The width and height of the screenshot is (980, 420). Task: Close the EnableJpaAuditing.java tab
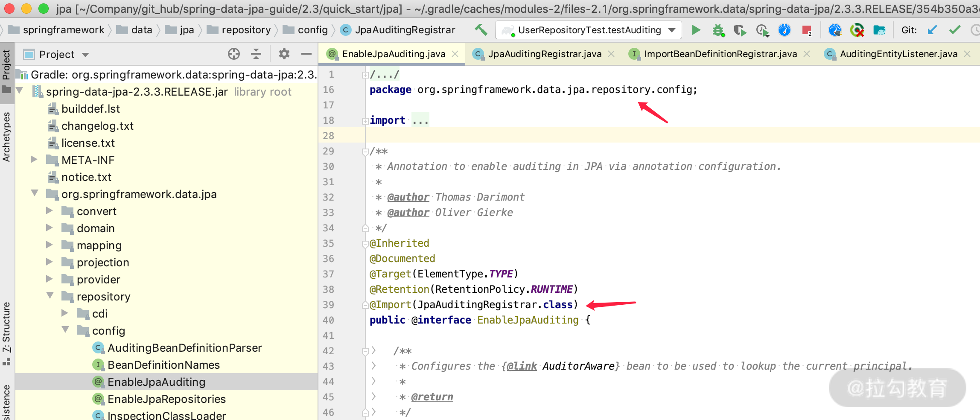455,54
